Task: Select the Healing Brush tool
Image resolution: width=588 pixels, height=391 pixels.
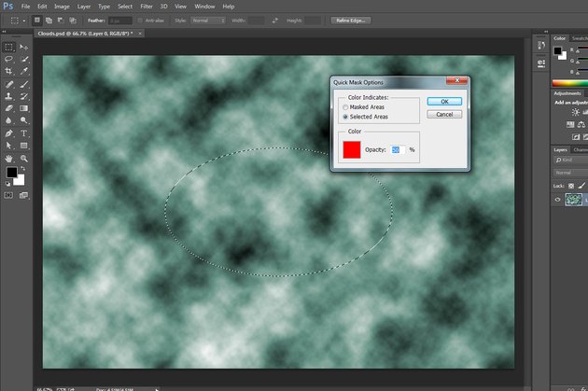Action: (9, 84)
